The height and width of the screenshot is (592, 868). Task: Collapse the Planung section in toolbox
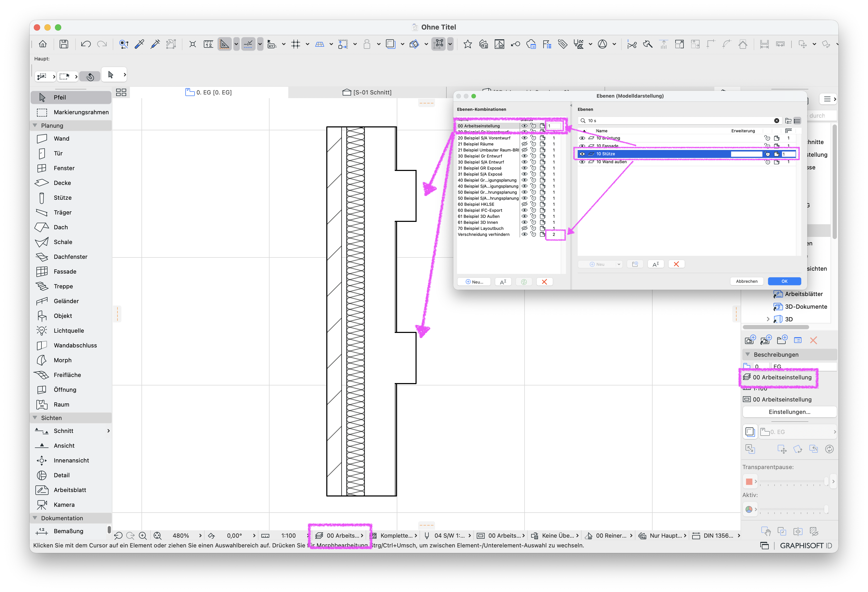[35, 125]
